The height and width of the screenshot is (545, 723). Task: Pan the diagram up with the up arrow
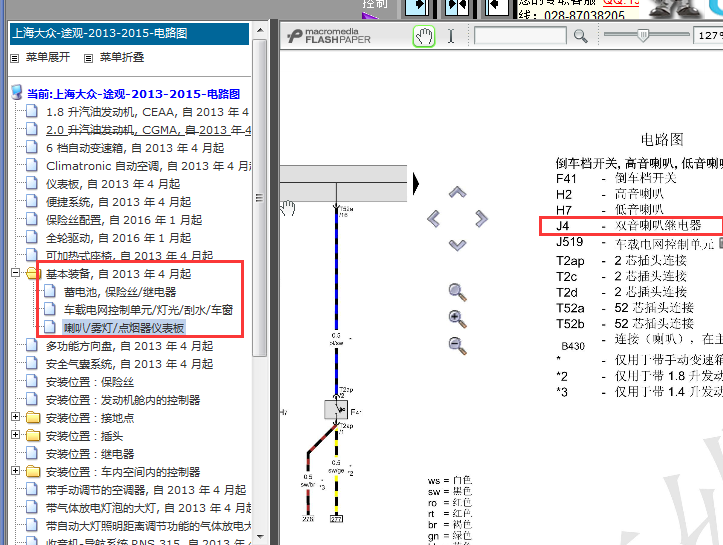[x=457, y=192]
